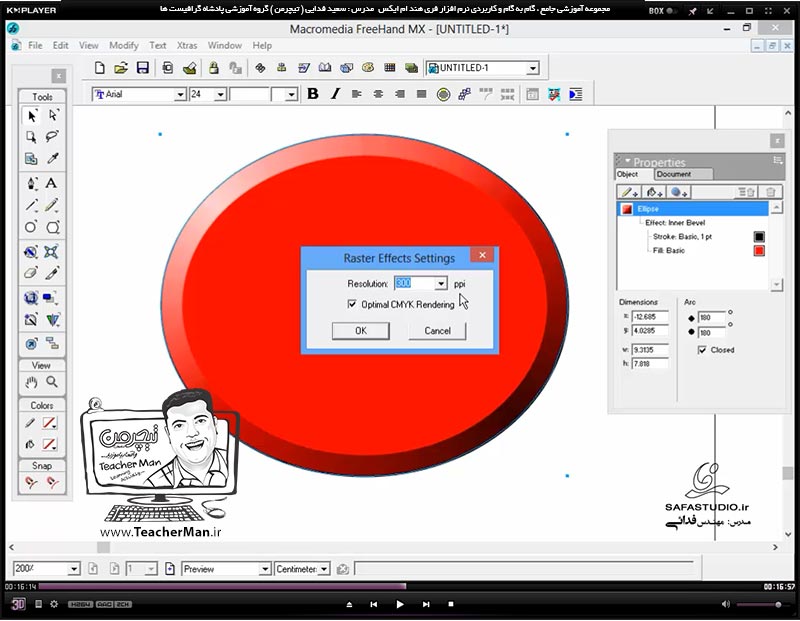Click the x dimension field

tap(649, 317)
